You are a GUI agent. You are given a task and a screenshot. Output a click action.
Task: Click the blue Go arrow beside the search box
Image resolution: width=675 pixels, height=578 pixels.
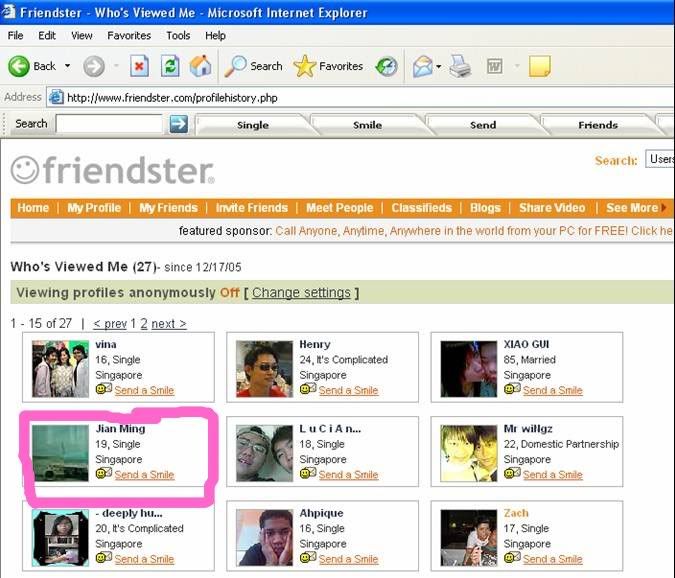tap(178, 124)
